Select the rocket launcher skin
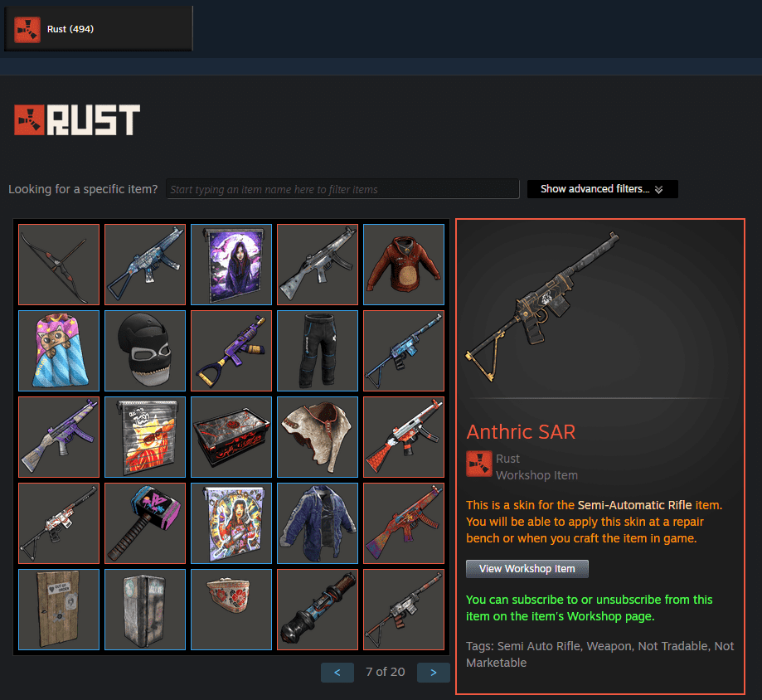Screen dimensions: 762x700 pyautogui.click(x=318, y=610)
